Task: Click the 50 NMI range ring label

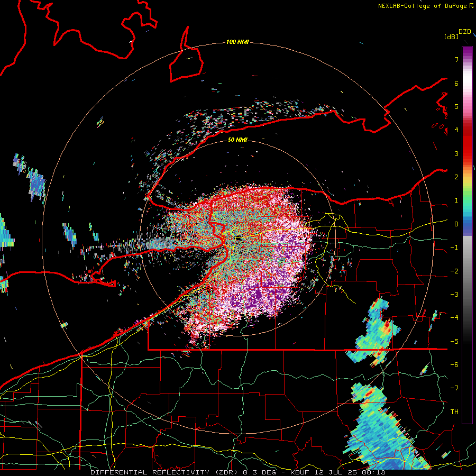Action: 237,140
